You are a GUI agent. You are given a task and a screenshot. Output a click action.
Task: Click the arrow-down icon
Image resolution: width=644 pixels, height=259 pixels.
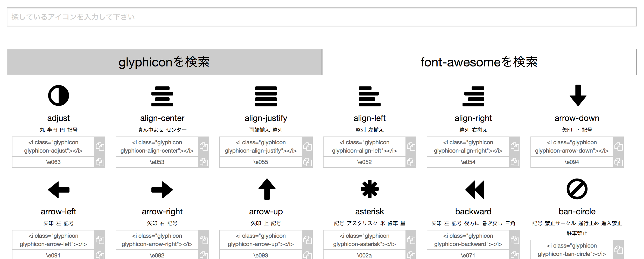click(578, 95)
